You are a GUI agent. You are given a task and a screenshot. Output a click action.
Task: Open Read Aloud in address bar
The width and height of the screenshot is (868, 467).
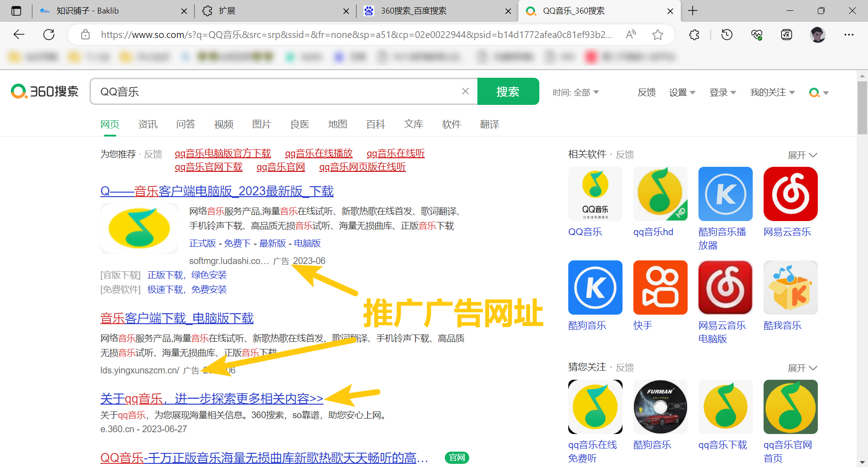point(631,34)
